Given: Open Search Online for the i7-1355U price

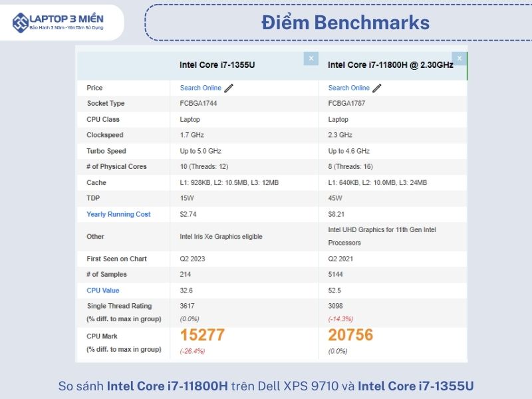Looking at the screenshot, I should point(200,88).
